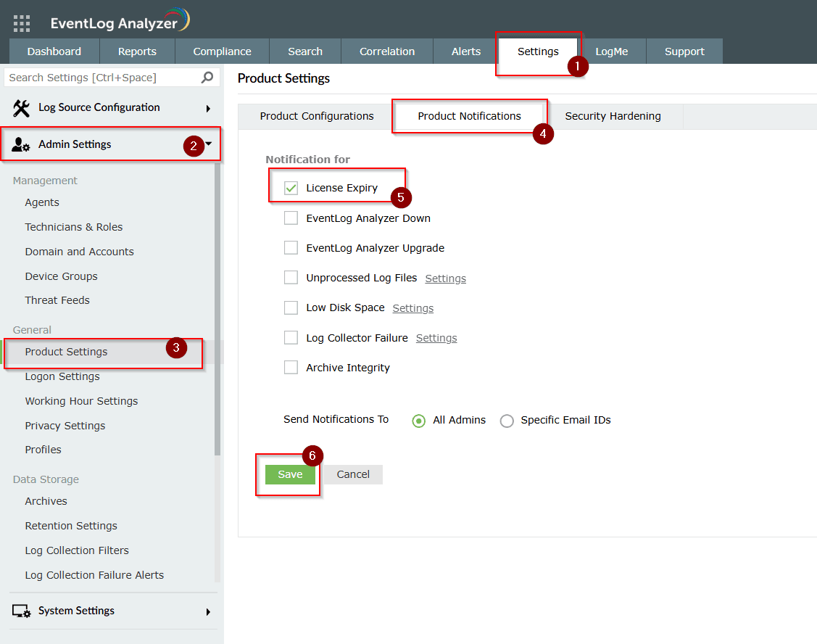Open Profiles in sidebar
This screenshot has width=817, height=644.
click(x=43, y=450)
